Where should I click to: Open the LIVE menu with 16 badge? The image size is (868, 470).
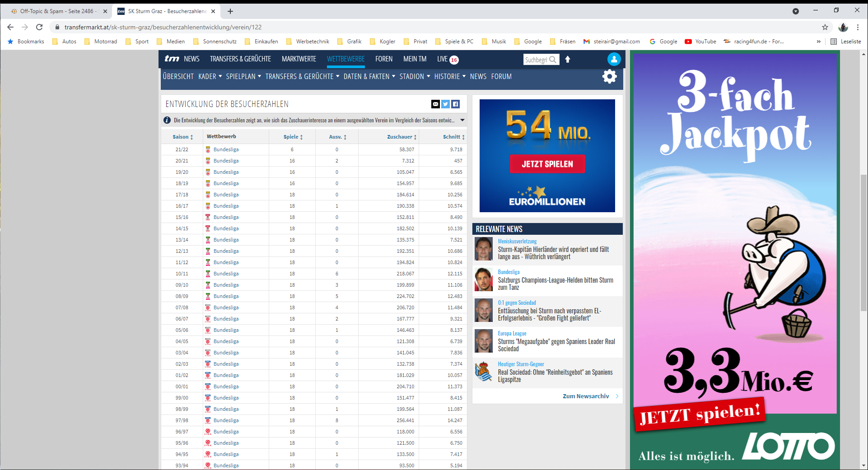(448, 59)
